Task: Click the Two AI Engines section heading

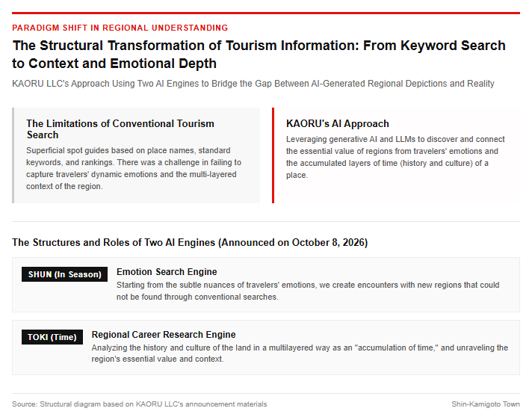Action: pos(190,243)
